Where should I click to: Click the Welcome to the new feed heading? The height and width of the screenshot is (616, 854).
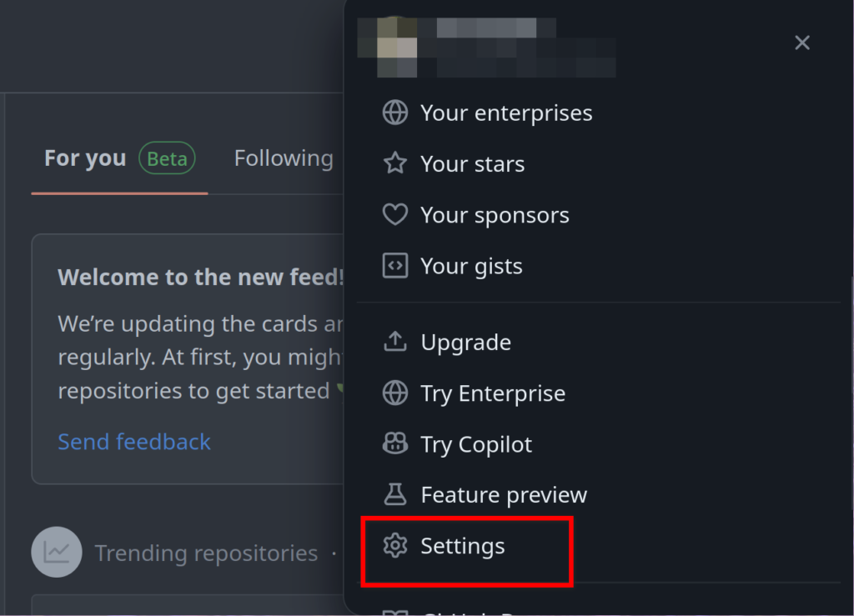(201, 278)
